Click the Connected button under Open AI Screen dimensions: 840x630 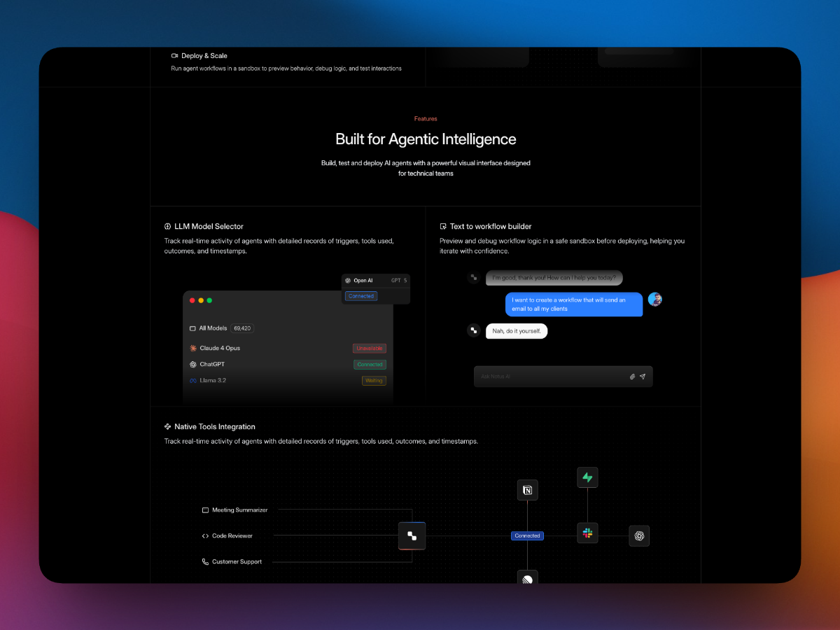pyautogui.click(x=360, y=295)
